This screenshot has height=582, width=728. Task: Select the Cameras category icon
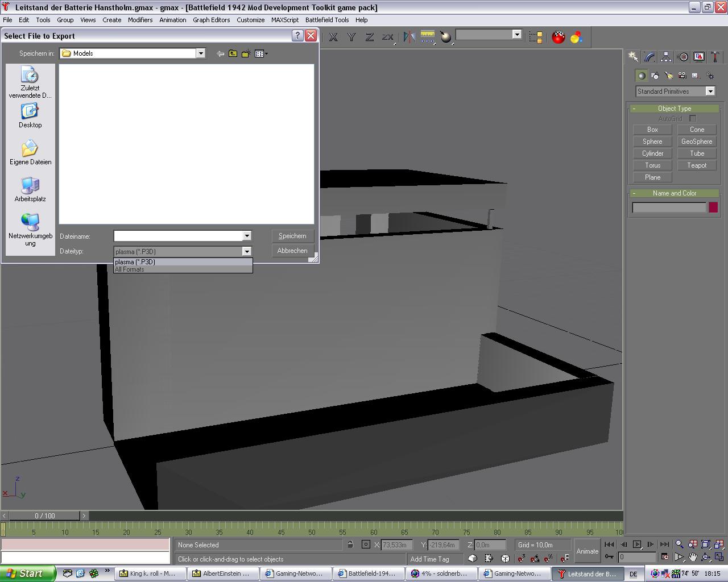tap(682, 76)
